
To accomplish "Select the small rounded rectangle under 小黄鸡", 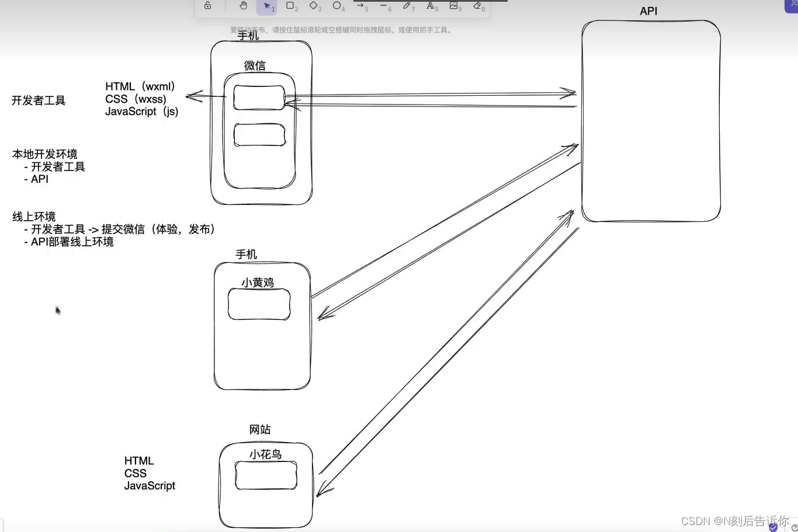I will click(x=259, y=304).
